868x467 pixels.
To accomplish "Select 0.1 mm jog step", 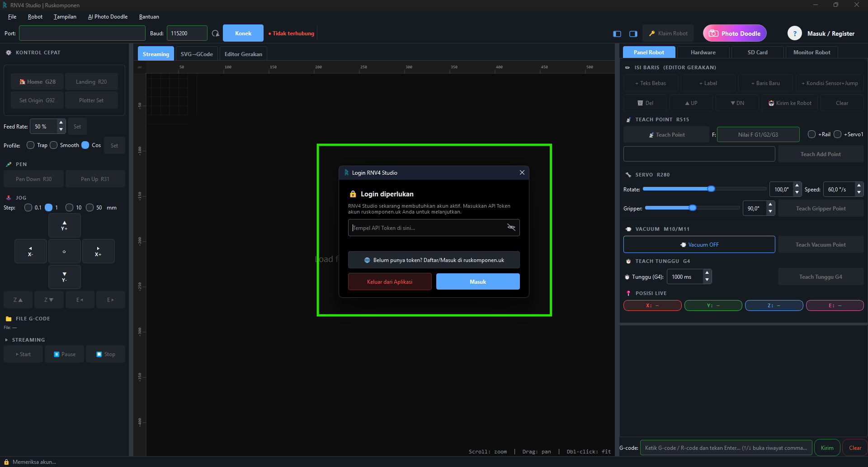I will (28, 208).
